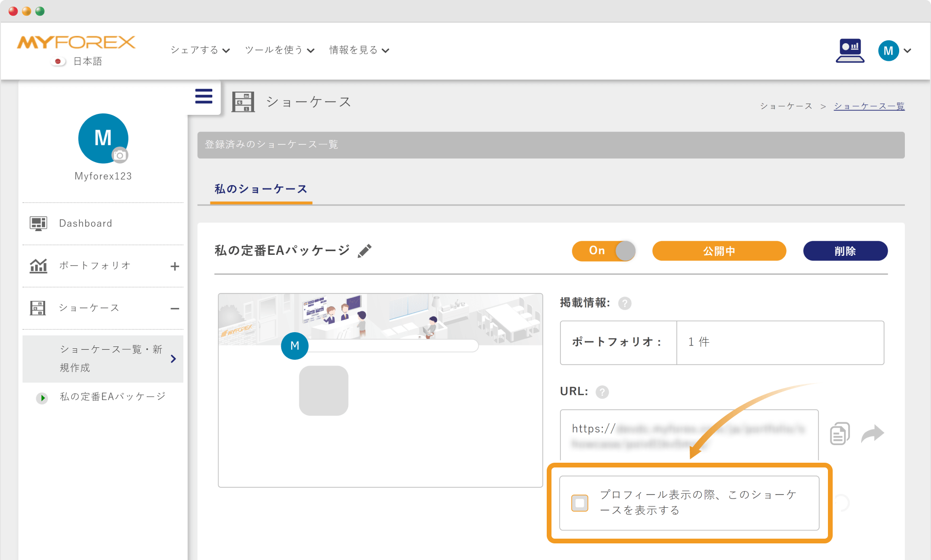Viewport: 931px width, 560px height.
Task: Expand ポートフォリオ using the plus control
Action: [x=175, y=266]
